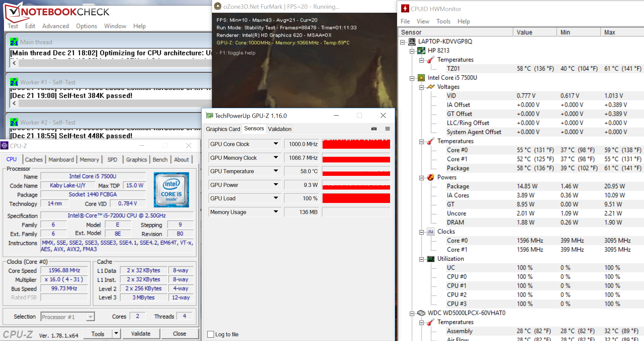Click the GPU-Z screenshot camera icon
Image resolution: width=644 pixels, height=341 pixels.
coord(374,129)
